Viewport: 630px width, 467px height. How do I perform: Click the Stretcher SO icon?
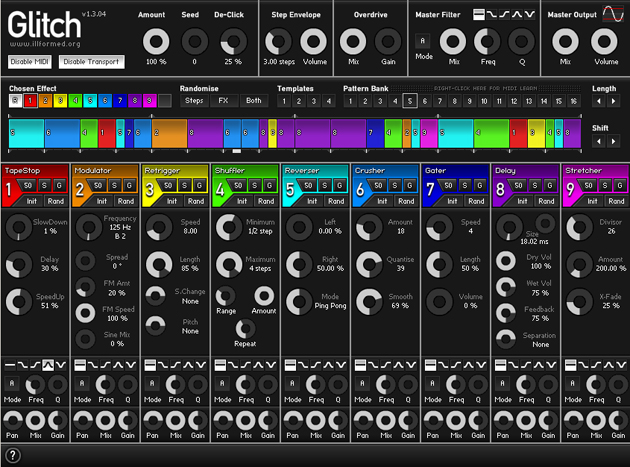point(588,185)
